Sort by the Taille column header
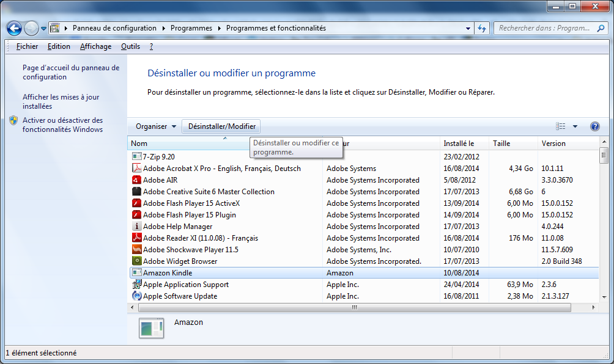The height and width of the screenshot is (364, 614). [x=513, y=144]
